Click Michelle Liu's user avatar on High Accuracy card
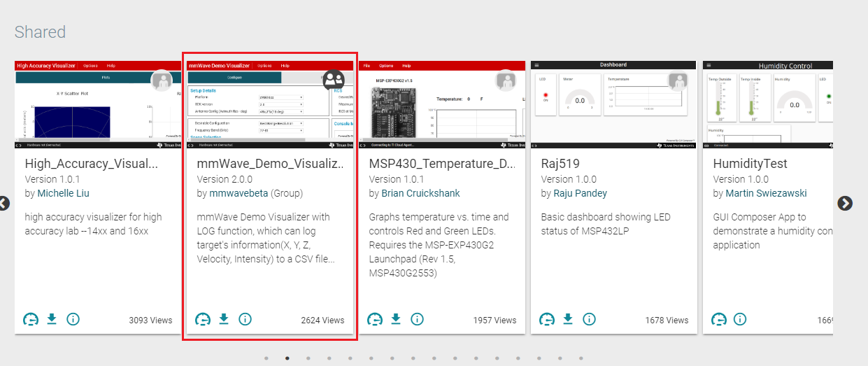Screen dimensions: 868x366 162,80
